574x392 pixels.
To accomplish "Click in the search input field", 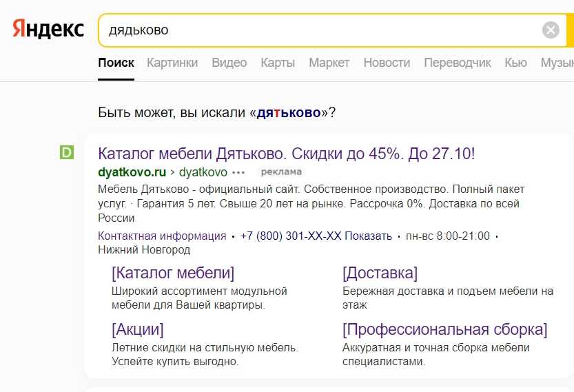I will click(317, 30).
